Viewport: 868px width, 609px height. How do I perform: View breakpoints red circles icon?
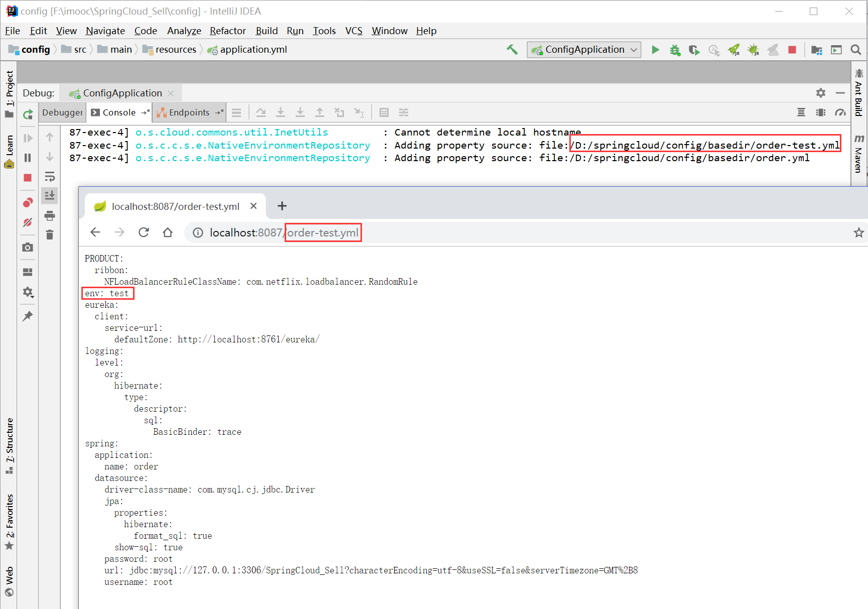tap(28, 202)
